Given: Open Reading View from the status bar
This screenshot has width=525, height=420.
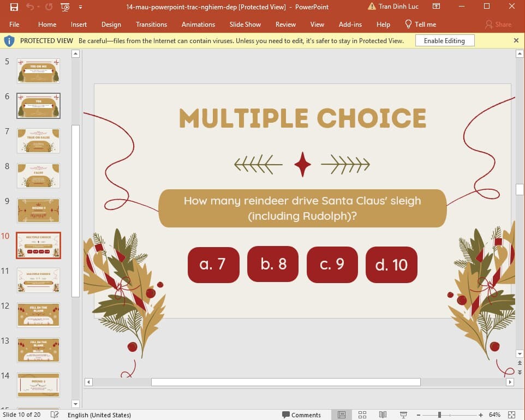Looking at the screenshot, I should point(383,415).
